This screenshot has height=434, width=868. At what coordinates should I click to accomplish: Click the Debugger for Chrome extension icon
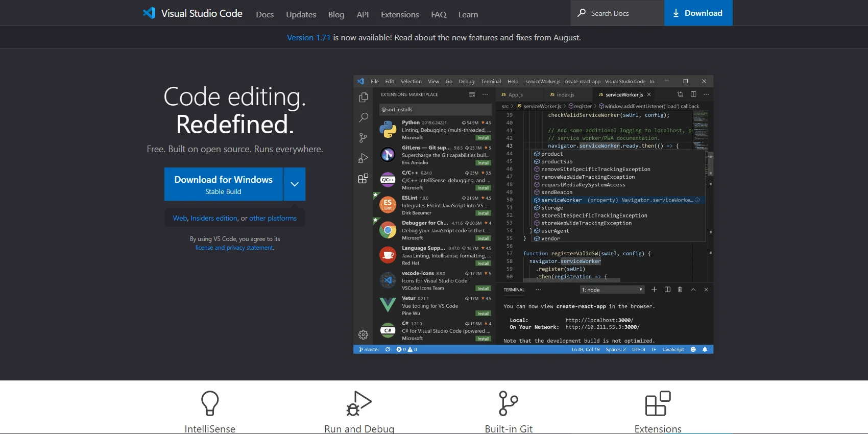(x=388, y=230)
